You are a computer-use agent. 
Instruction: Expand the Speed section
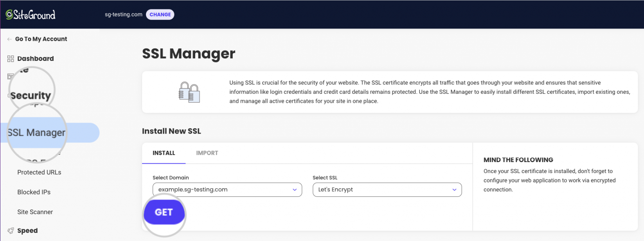pos(27,230)
